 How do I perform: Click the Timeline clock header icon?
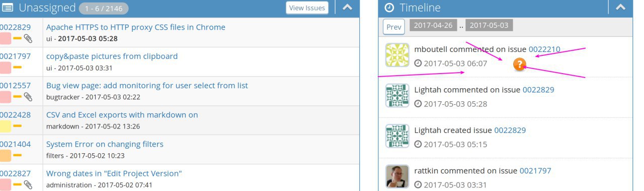click(389, 8)
